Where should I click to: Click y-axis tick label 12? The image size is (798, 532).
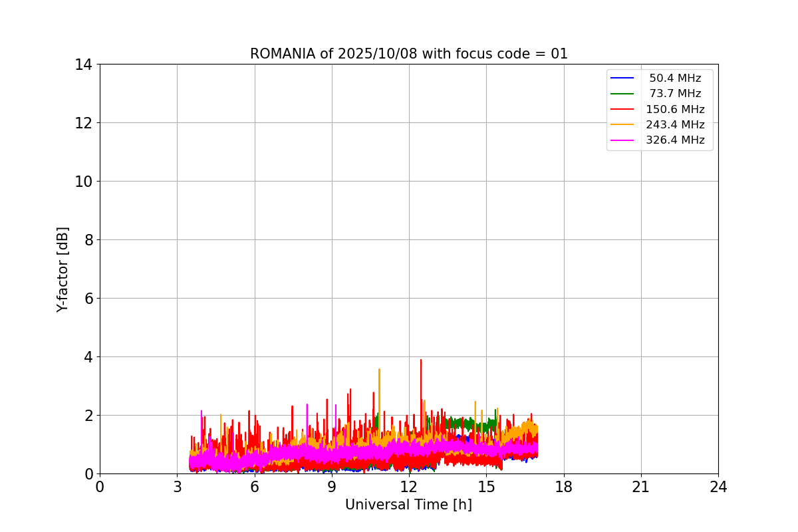[x=83, y=123]
